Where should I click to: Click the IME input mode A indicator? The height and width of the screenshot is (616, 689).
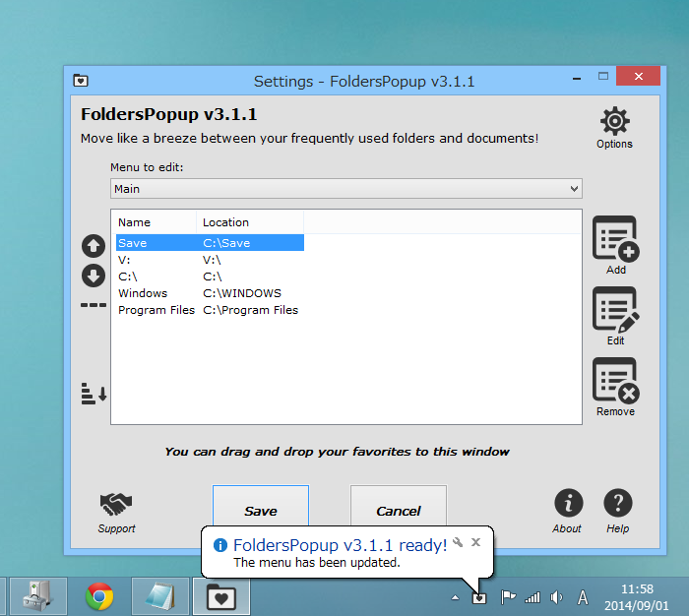[583, 597]
